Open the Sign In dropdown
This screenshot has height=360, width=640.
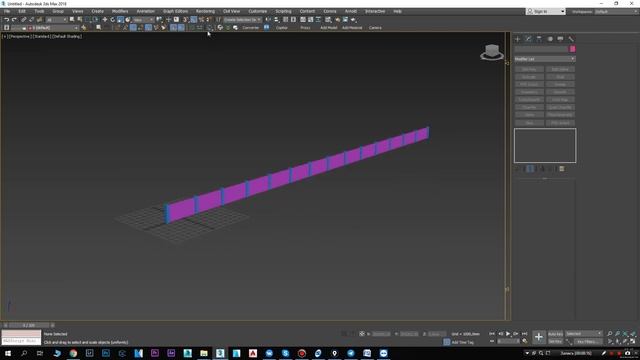point(546,11)
